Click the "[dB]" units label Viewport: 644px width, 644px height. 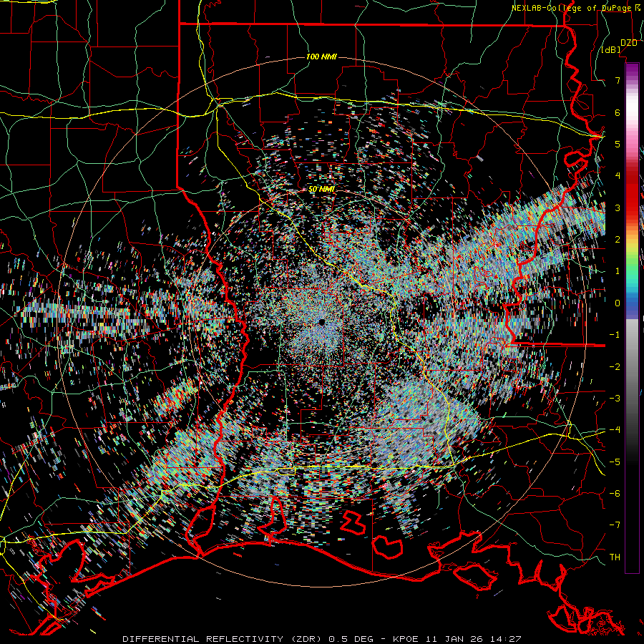click(x=611, y=50)
